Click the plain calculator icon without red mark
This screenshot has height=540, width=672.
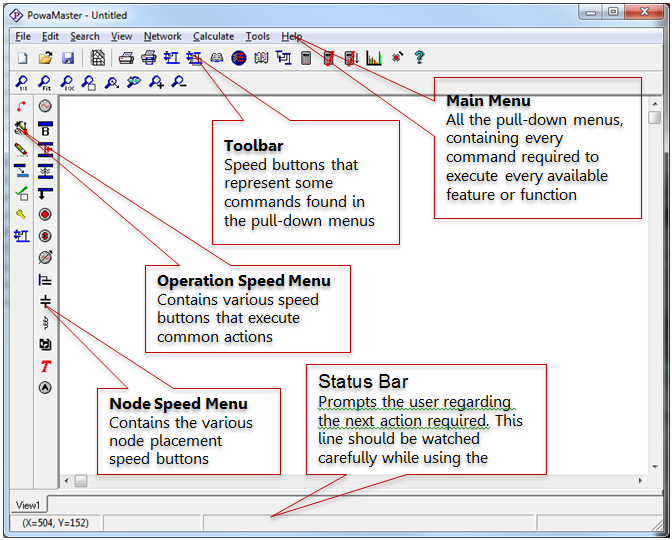point(306,57)
